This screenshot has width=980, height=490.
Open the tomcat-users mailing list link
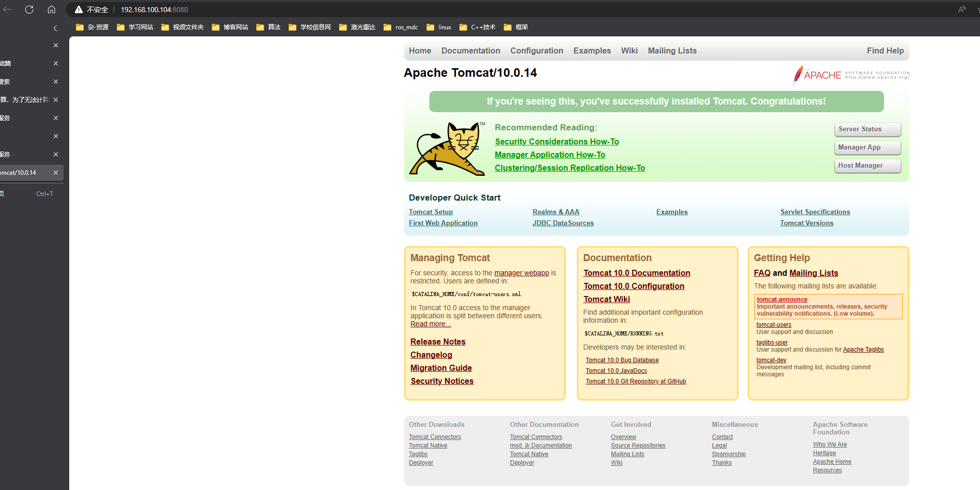773,325
